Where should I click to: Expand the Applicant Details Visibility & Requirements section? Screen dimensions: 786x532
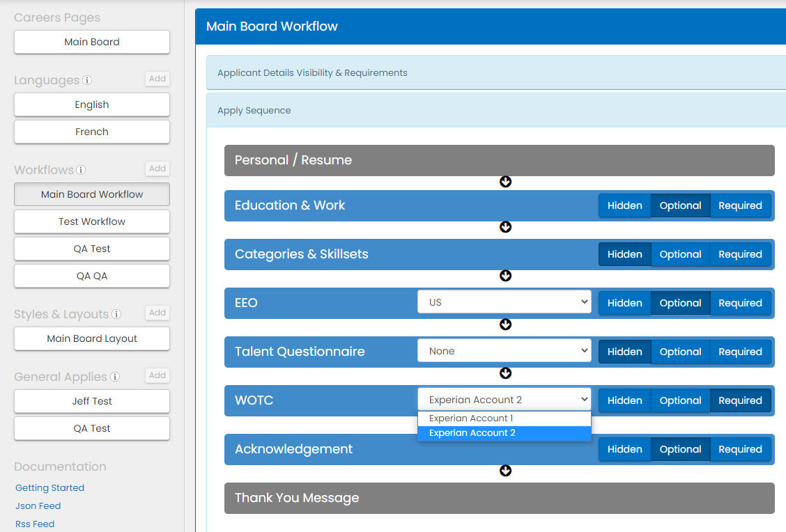pos(312,72)
